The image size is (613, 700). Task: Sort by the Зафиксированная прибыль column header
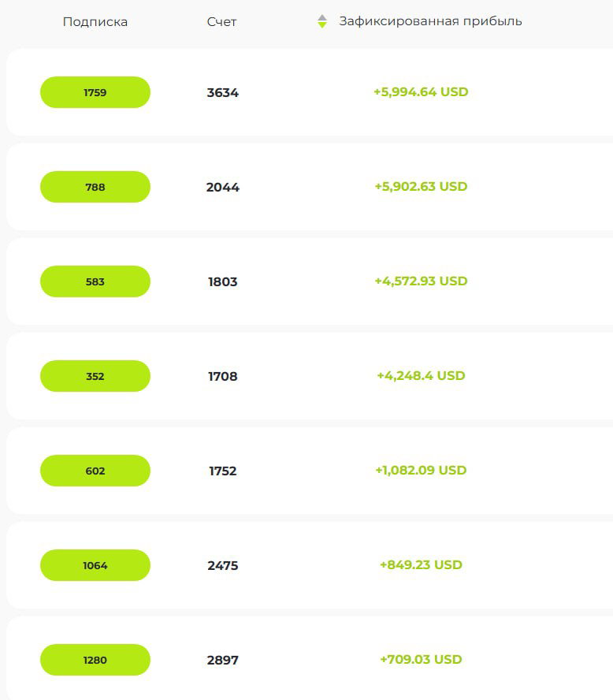click(x=430, y=21)
